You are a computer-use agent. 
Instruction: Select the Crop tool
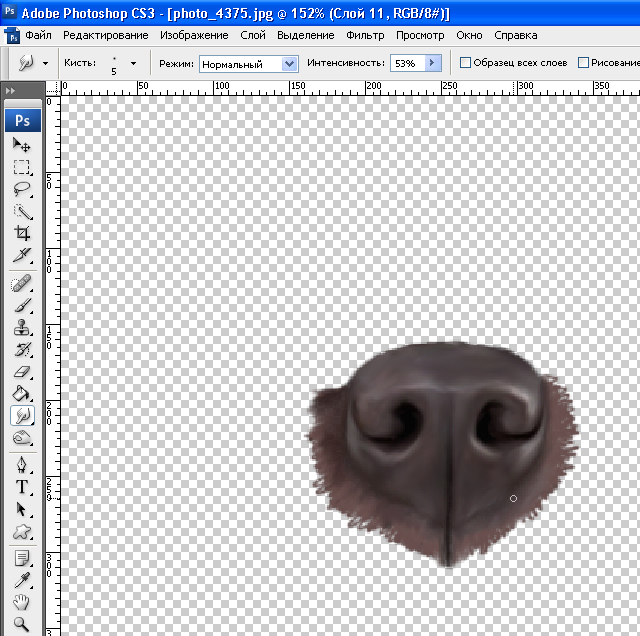pos(21,234)
